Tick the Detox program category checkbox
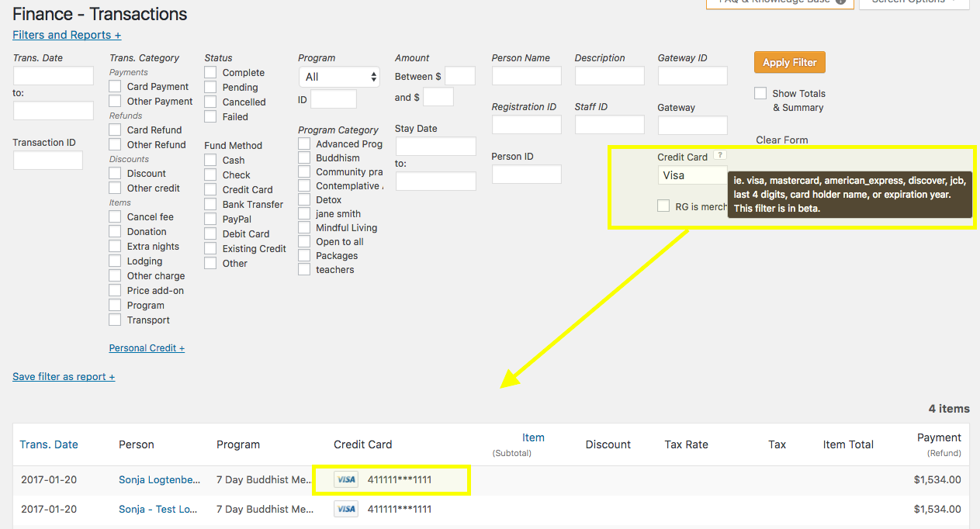 click(304, 199)
